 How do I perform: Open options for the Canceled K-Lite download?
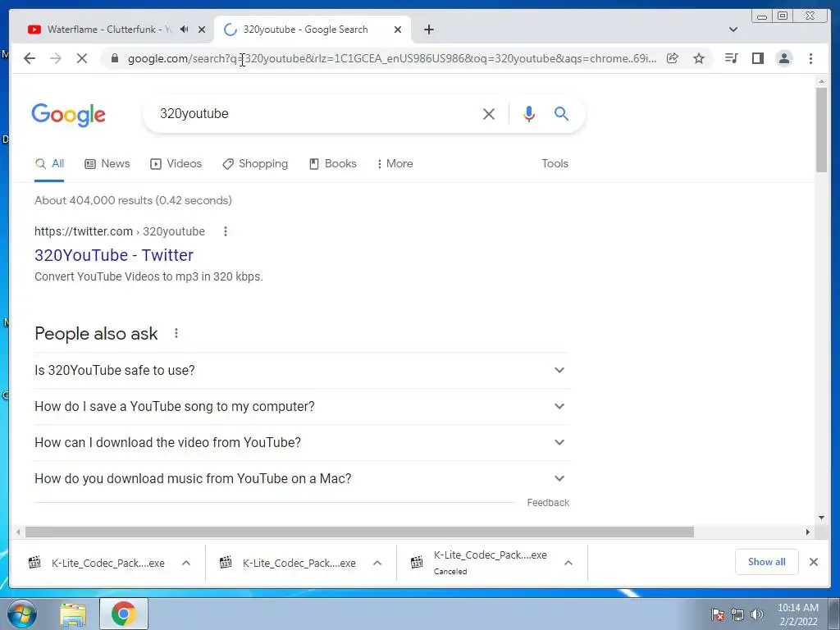click(568, 563)
